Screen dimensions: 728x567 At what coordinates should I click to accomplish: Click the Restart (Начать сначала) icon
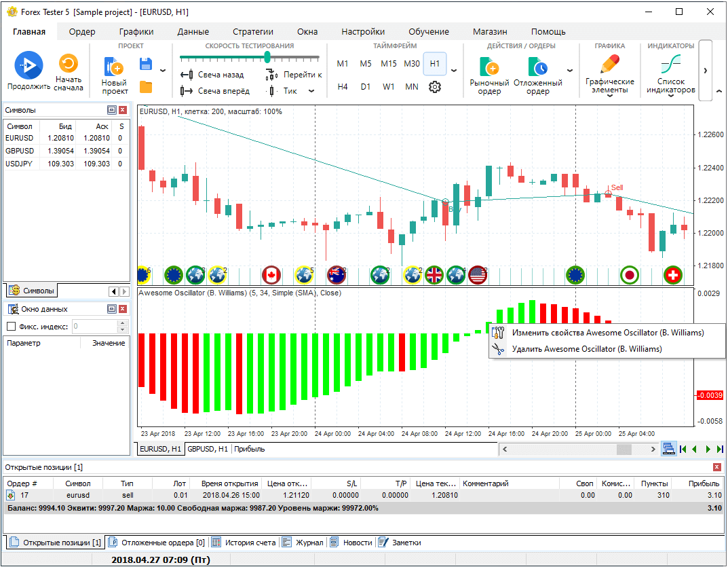point(68,65)
